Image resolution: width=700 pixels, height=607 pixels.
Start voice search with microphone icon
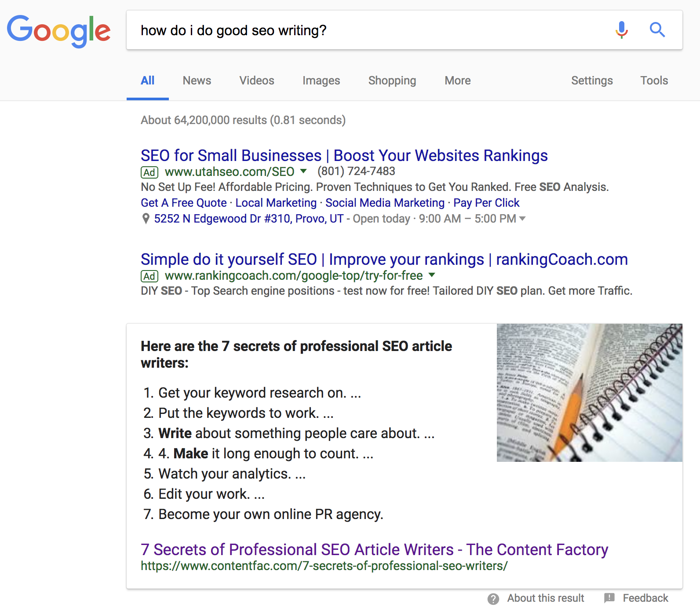(x=621, y=30)
